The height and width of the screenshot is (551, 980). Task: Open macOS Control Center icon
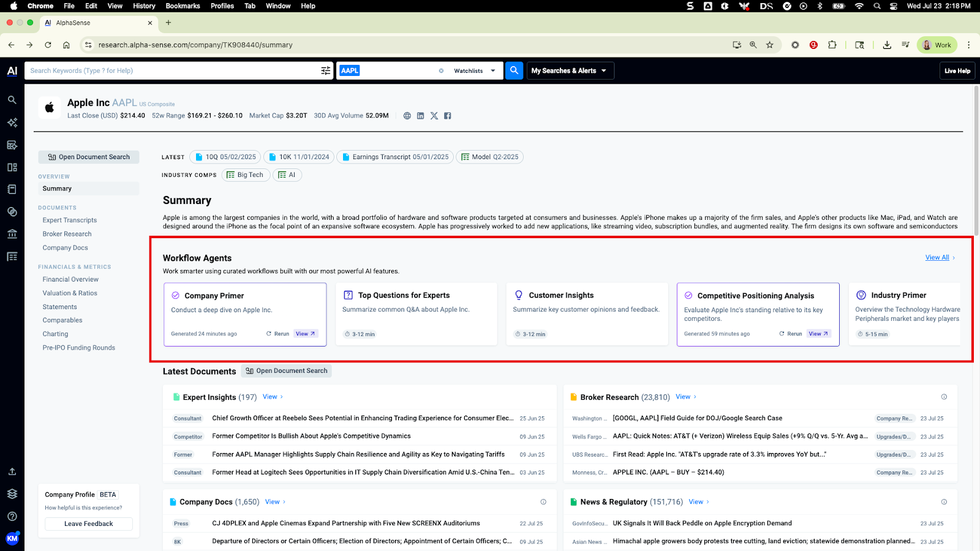click(894, 6)
